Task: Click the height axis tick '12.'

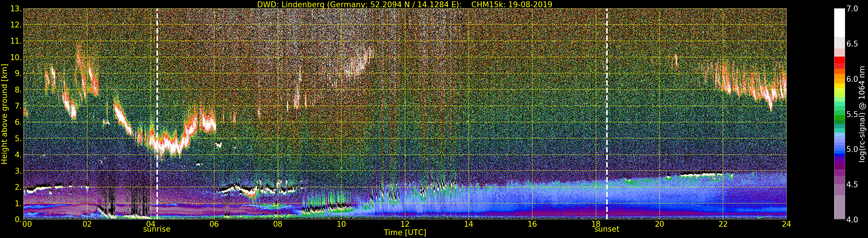Action: pyautogui.click(x=16, y=25)
